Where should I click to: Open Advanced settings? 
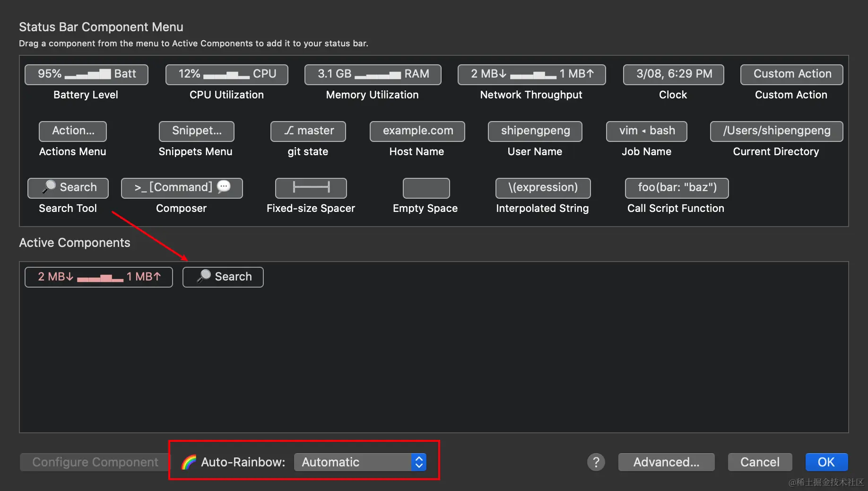[667, 462]
